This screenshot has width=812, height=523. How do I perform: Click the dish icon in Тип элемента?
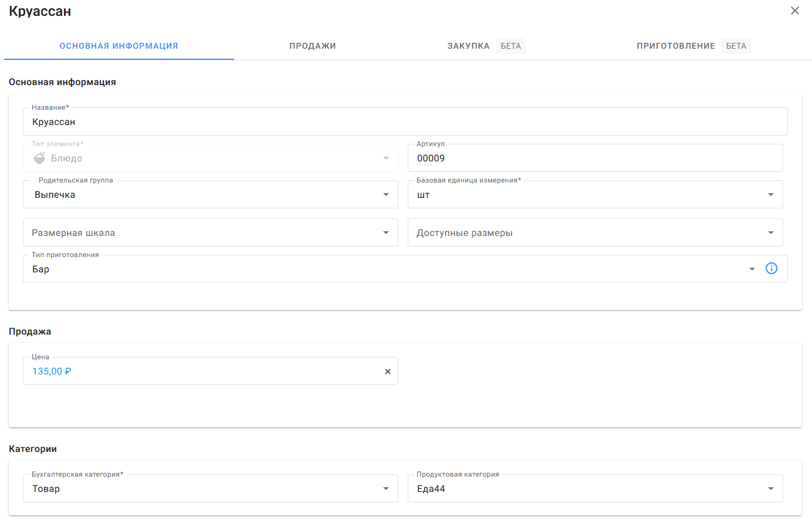[39, 158]
